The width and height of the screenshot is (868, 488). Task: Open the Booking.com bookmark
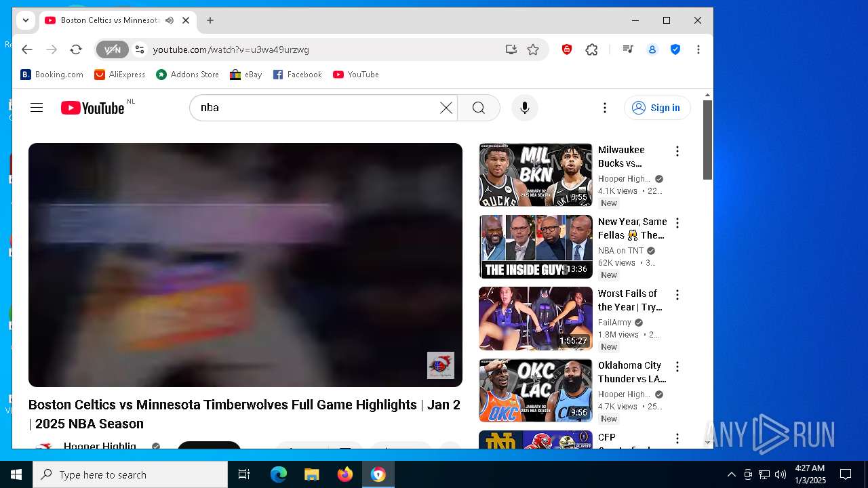[x=52, y=75]
